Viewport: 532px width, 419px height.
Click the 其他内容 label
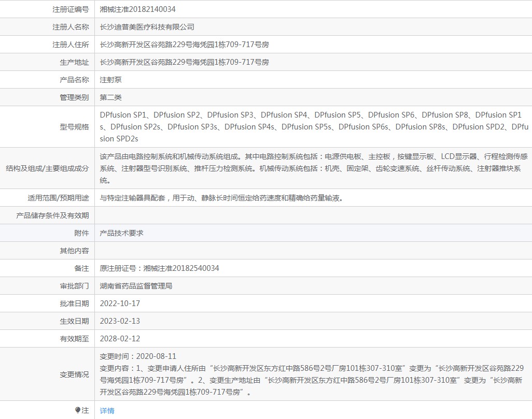[74, 251]
